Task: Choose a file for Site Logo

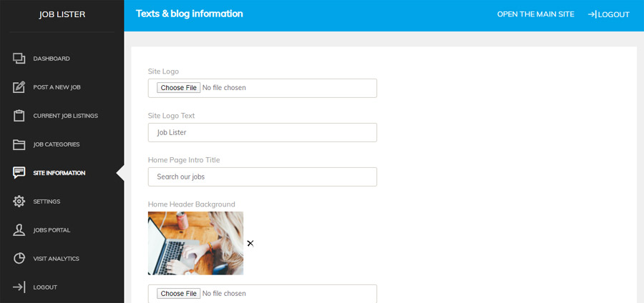Action: coord(178,88)
